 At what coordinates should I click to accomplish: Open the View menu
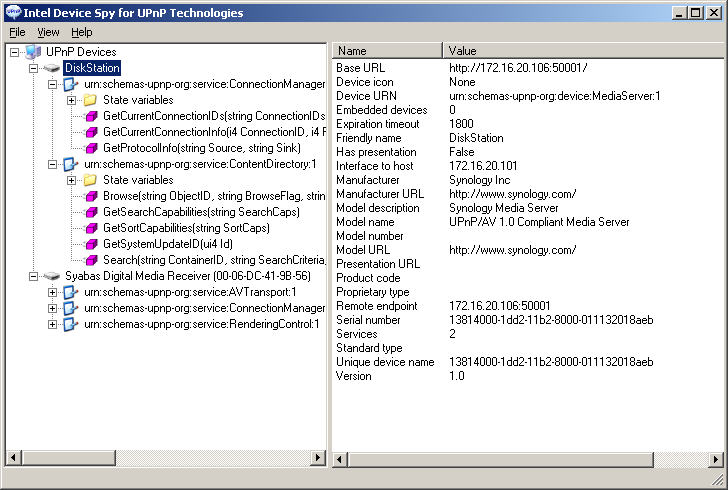coord(48,32)
